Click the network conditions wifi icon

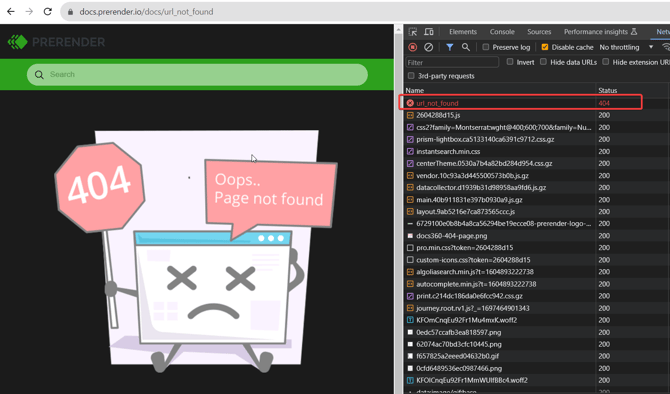pos(666,47)
